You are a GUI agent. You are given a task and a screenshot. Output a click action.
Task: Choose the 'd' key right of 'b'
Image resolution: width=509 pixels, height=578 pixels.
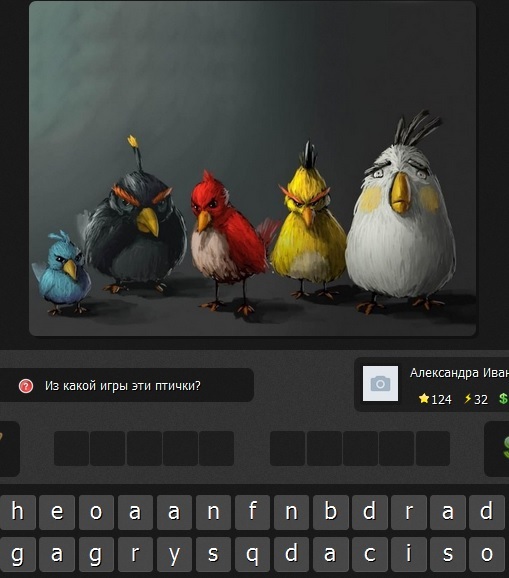point(370,512)
